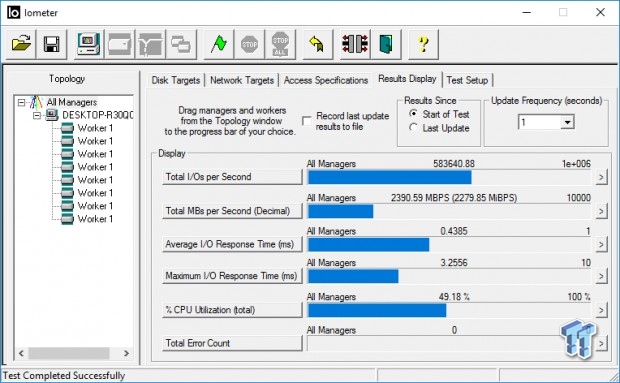Screen dimensions: 620x383
Task: Select Last Update radio button
Action: coord(413,128)
